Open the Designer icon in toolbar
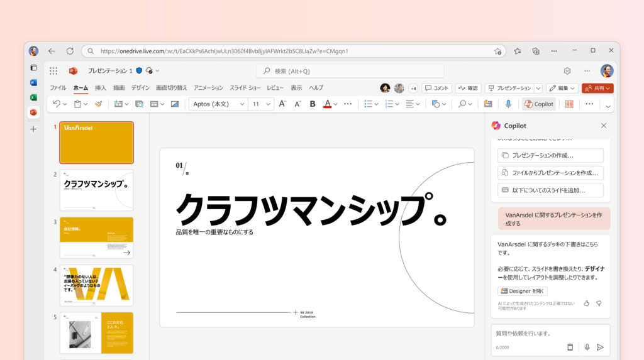This screenshot has height=360, width=644. (488, 104)
